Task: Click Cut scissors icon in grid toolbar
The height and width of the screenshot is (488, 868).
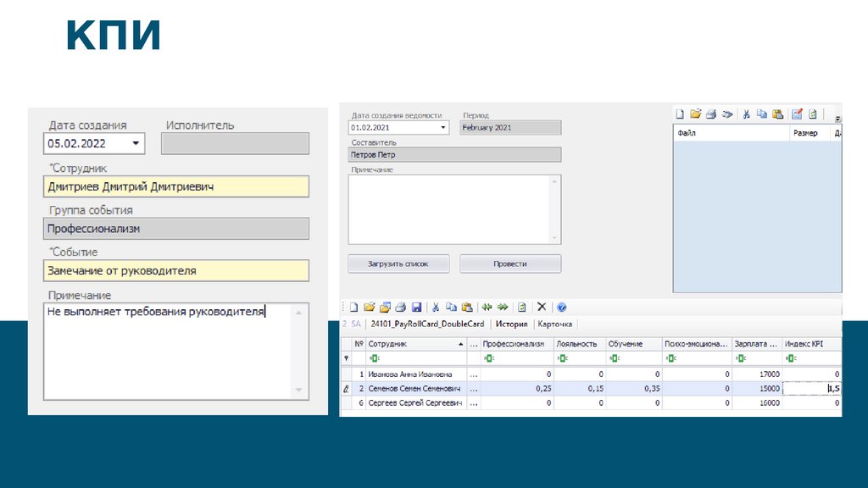Action: [436, 307]
